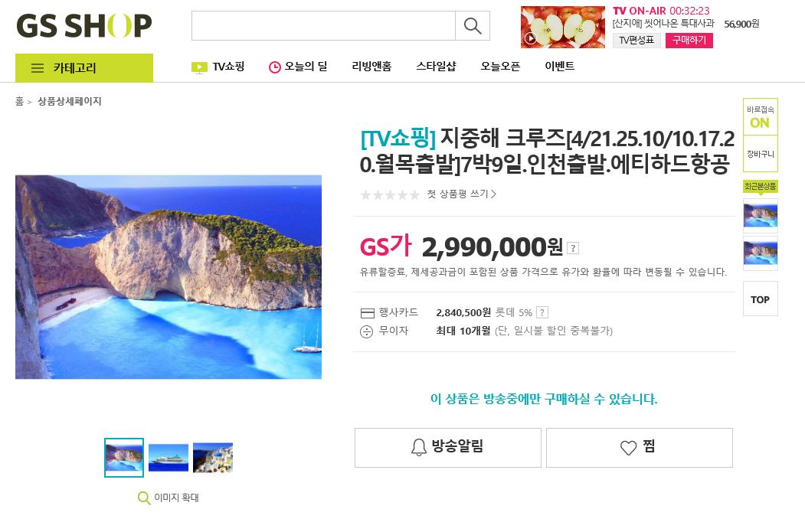Toggle the 바로접속 ON switch
The image size is (805, 532).
tap(761, 117)
